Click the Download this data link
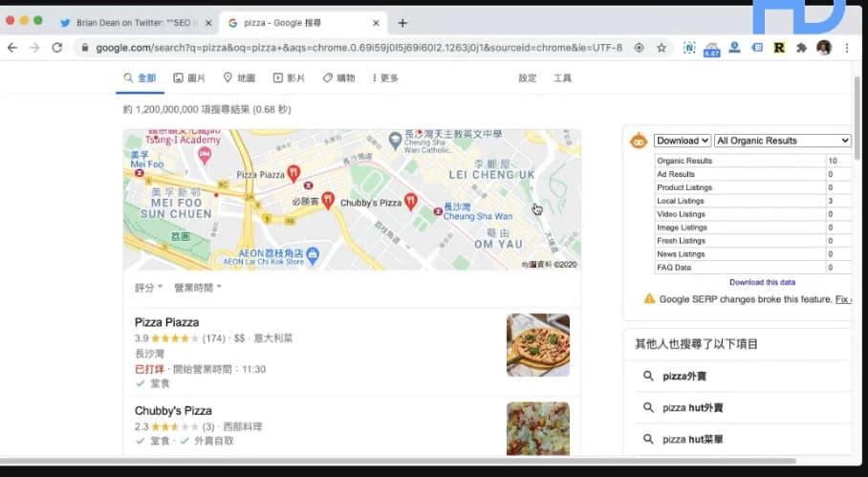Screen dimensions: 868x477 point(762,282)
